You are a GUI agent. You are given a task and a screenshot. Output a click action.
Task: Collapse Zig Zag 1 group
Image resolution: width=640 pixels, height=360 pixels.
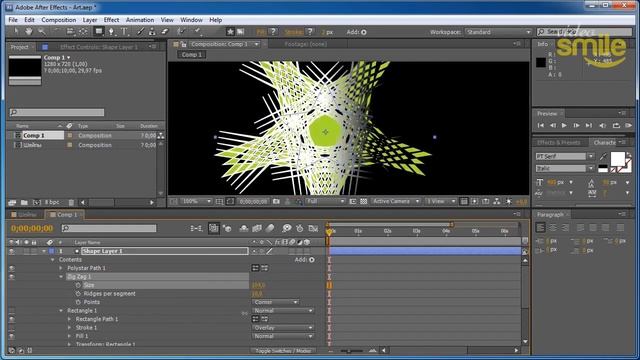point(61,277)
